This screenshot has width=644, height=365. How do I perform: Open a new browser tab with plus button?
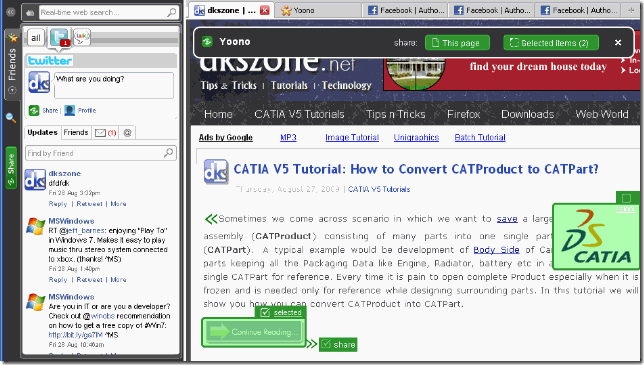click(631, 10)
